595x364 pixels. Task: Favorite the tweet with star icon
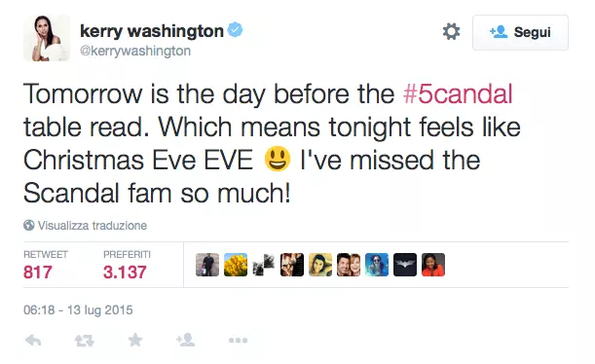135,340
